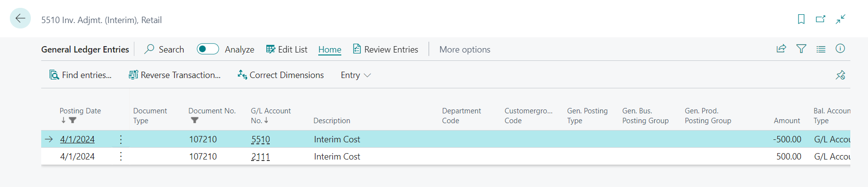Select posting date 4/1/2024 in second row
The height and width of the screenshot is (187, 868).
[x=77, y=157]
